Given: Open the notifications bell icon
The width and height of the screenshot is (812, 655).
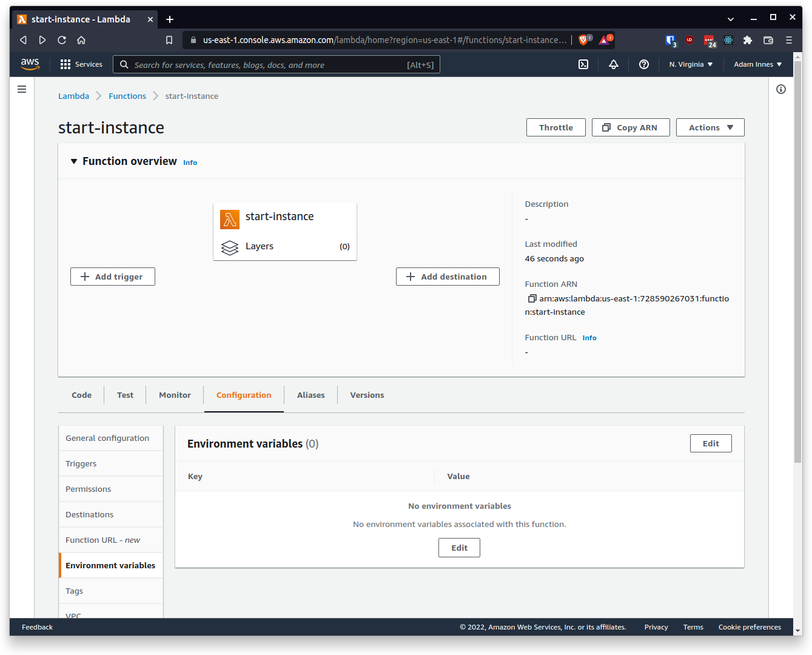Looking at the screenshot, I should point(614,64).
